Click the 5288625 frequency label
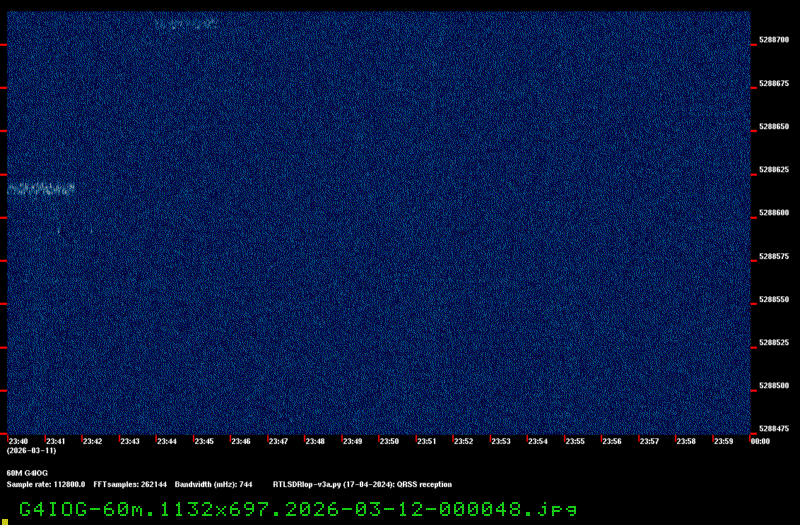This screenshot has height=525, width=800. [x=774, y=169]
